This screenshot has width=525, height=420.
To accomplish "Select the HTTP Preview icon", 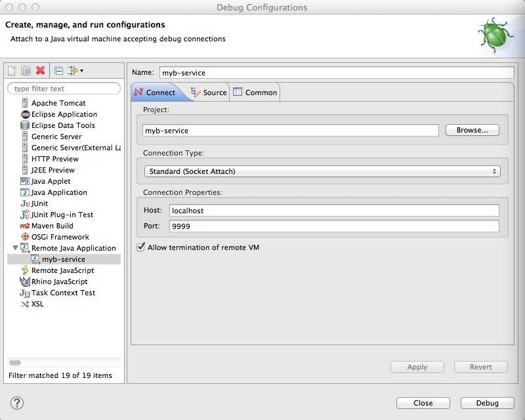I will click(x=25, y=158).
